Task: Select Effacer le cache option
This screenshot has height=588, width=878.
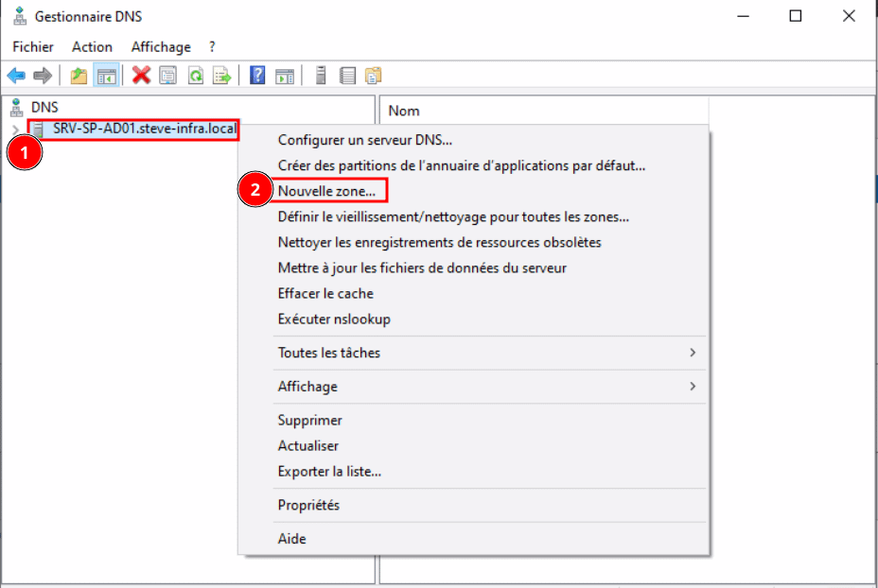Action: (x=325, y=293)
